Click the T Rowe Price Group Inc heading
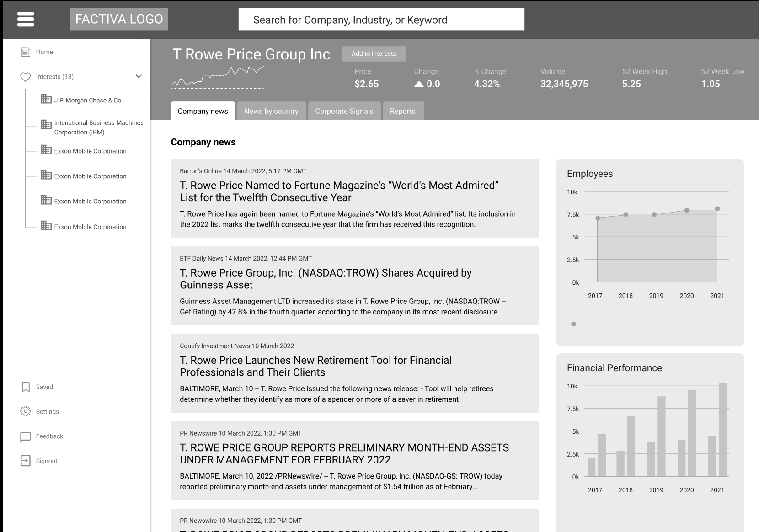 251,54
